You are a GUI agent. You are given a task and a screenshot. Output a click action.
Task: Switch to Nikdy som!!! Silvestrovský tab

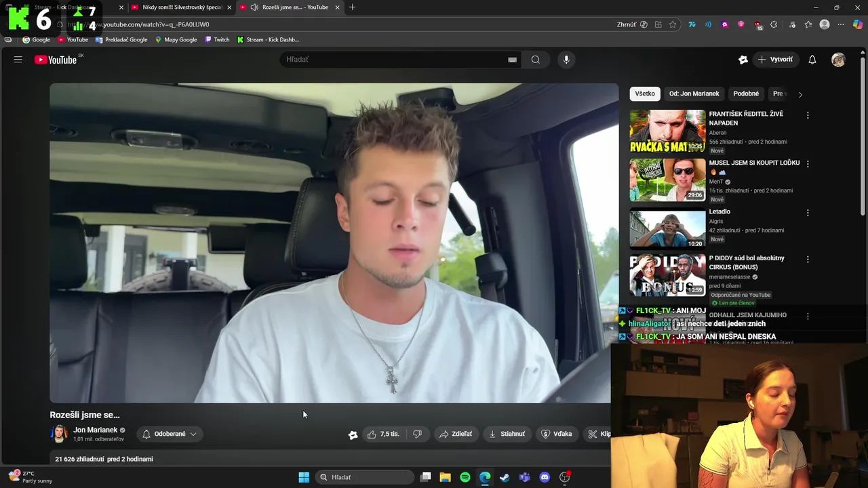[177, 7]
